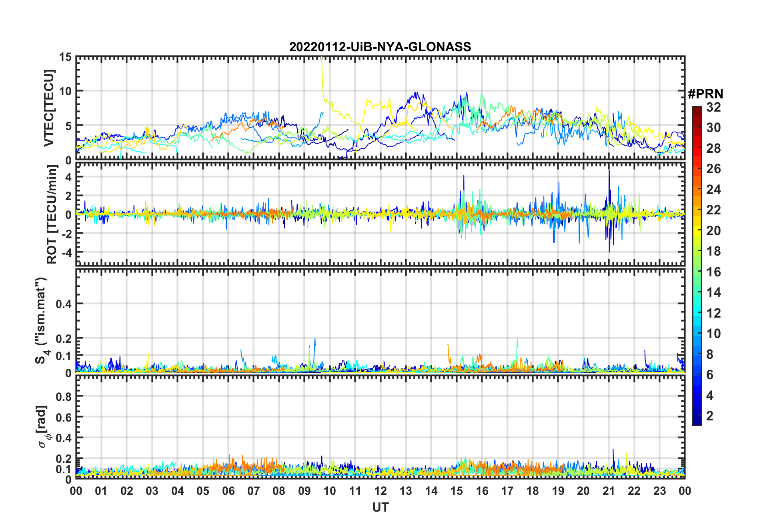Click colorbar tick label 20
761x532 pixels.
pyautogui.click(x=713, y=231)
